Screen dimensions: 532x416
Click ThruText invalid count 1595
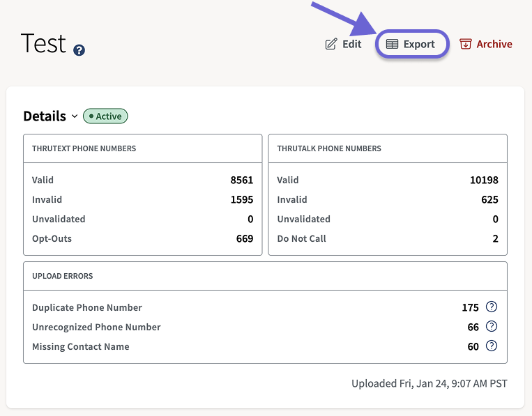[242, 200]
